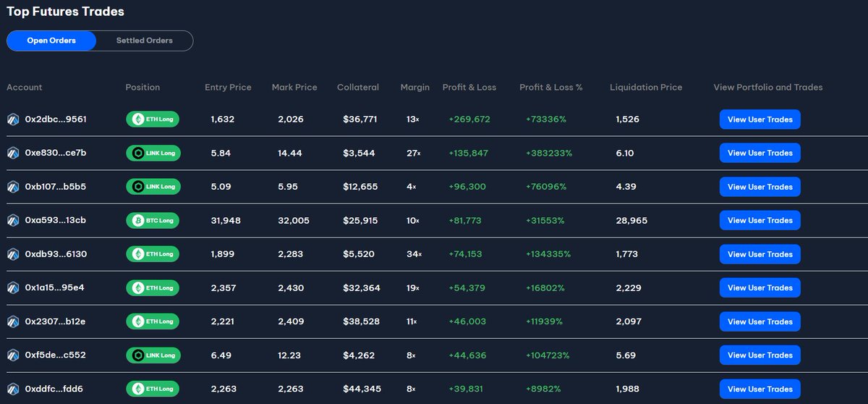The width and height of the screenshot is (868, 404).
Task: View User Trades for account 0xe830...ce7b
Action: (x=759, y=153)
